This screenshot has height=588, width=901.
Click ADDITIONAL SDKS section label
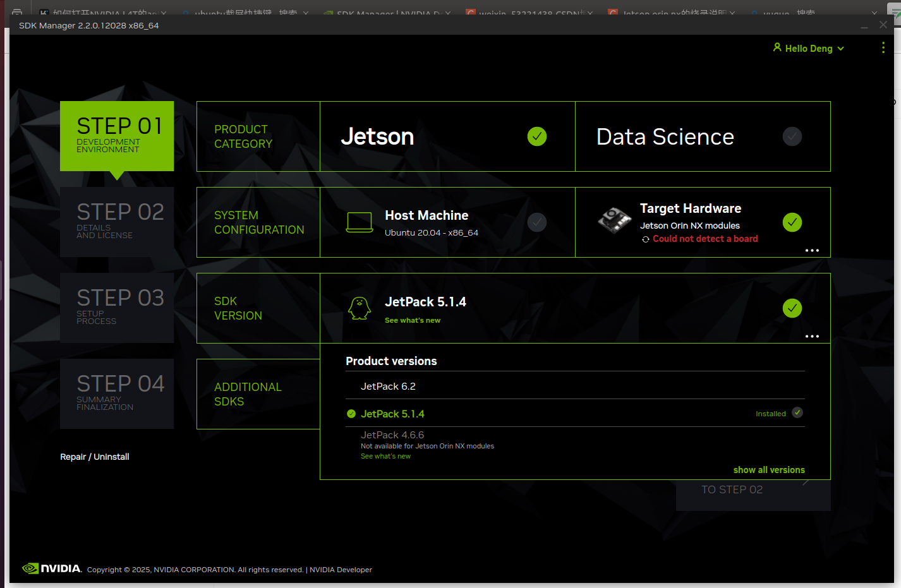click(248, 394)
